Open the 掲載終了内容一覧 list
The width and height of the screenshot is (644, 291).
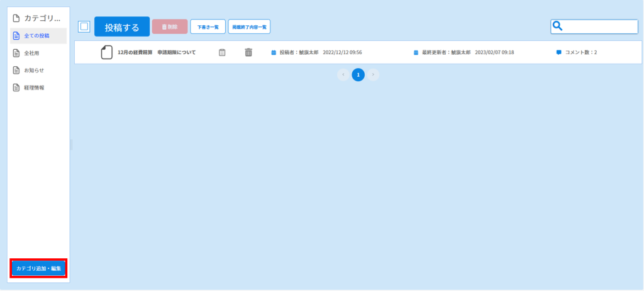click(x=249, y=26)
